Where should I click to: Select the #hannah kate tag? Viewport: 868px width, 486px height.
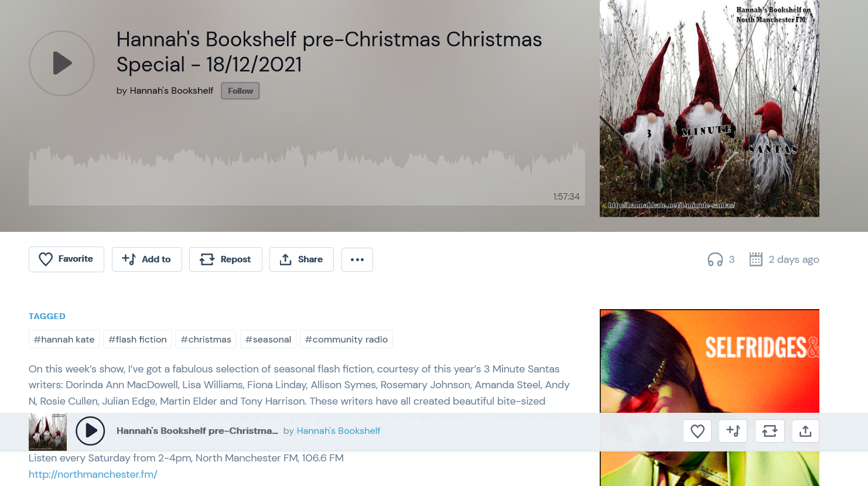click(x=64, y=340)
